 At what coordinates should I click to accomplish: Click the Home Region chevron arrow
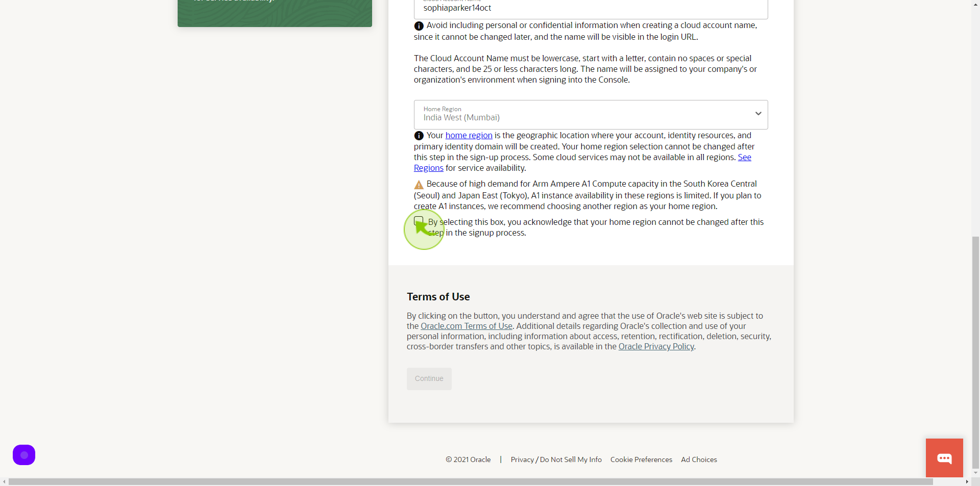click(758, 114)
